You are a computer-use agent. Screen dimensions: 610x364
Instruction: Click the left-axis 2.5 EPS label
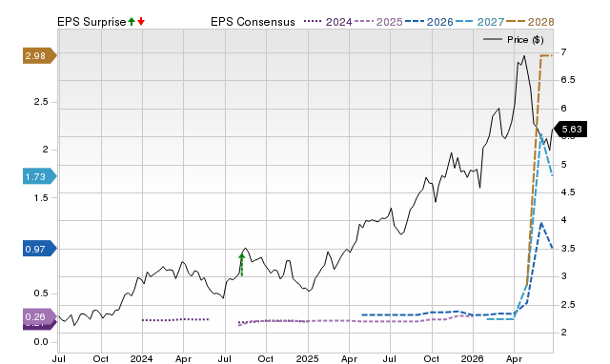[x=41, y=102]
